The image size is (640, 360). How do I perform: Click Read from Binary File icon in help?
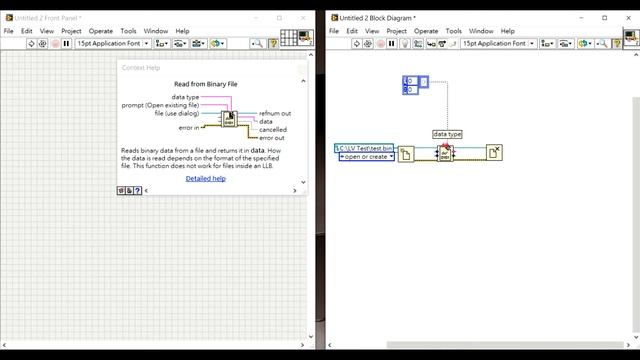[x=229, y=119]
